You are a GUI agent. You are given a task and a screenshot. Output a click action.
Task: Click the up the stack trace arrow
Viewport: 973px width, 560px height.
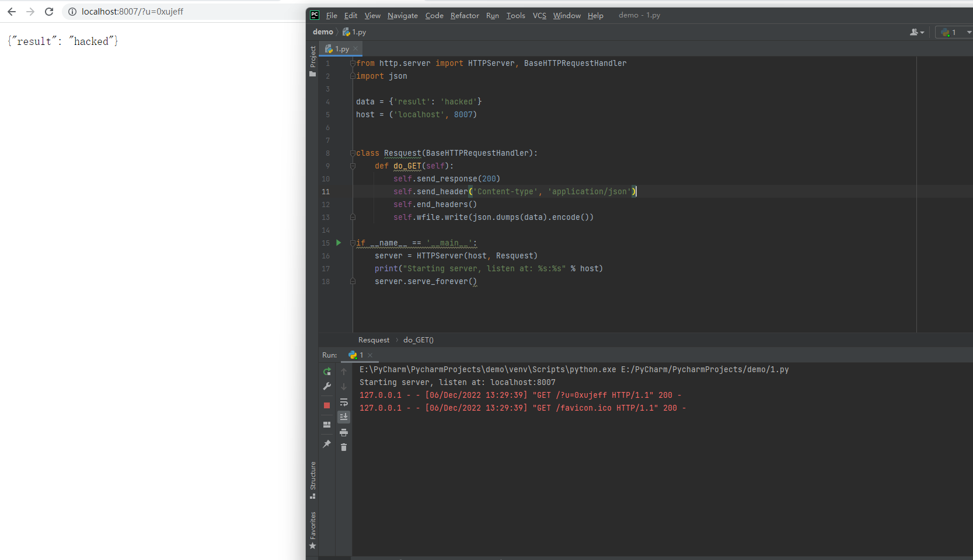344,372
